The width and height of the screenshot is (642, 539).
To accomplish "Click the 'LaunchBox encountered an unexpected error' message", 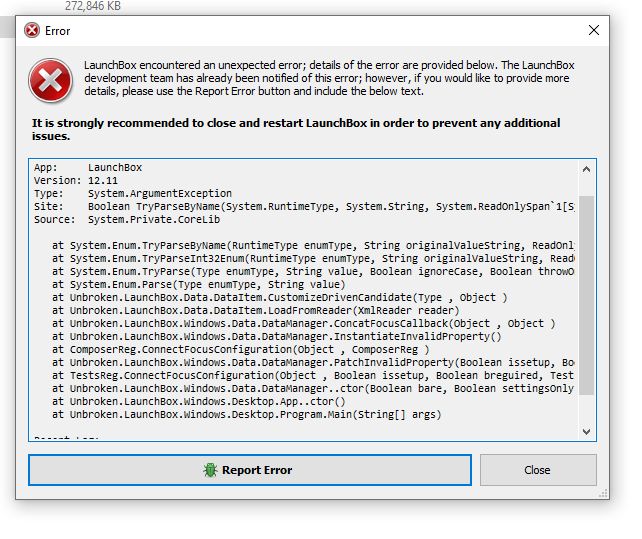I will [329, 78].
